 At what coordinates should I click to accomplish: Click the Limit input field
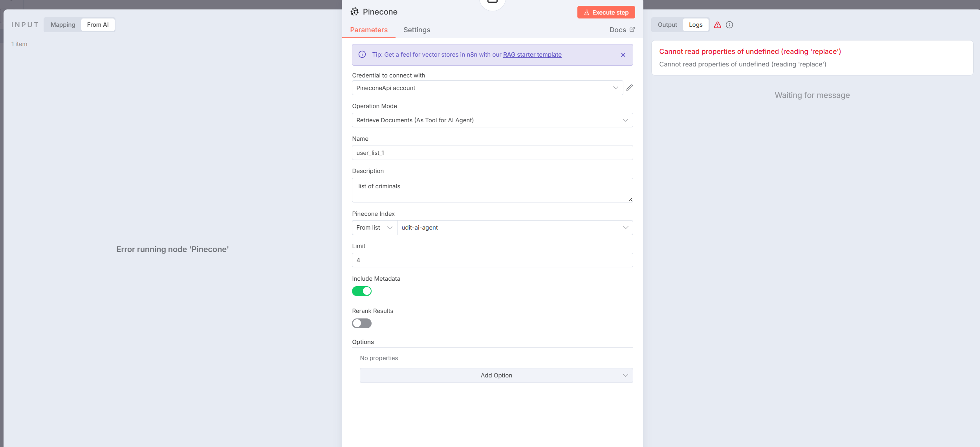pyautogui.click(x=492, y=260)
